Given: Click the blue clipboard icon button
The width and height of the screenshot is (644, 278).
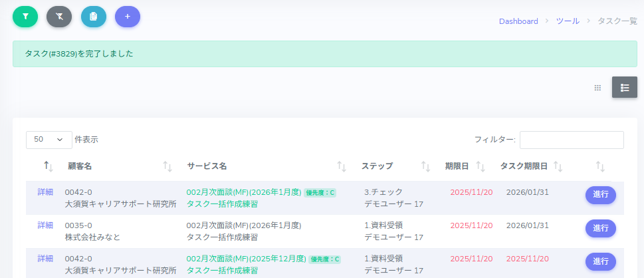Looking at the screenshot, I should coord(94,17).
